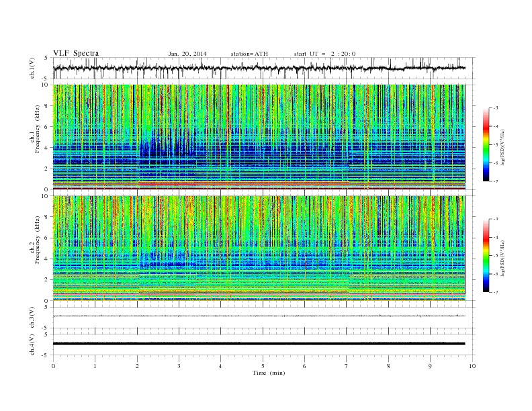Click the ch.2 "Frequency (kHz)" axis label

point(38,240)
